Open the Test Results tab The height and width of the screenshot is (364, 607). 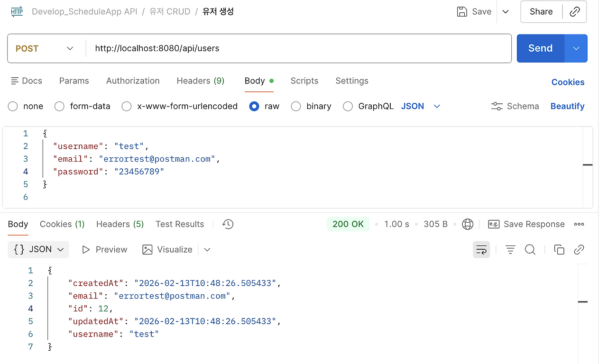click(180, 224)
